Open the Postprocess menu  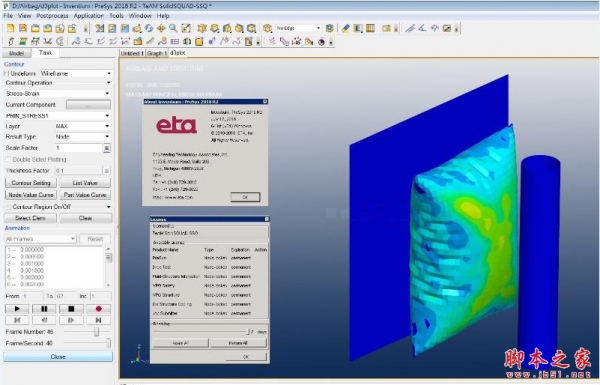pyautogui.click(x=52, y=16)
